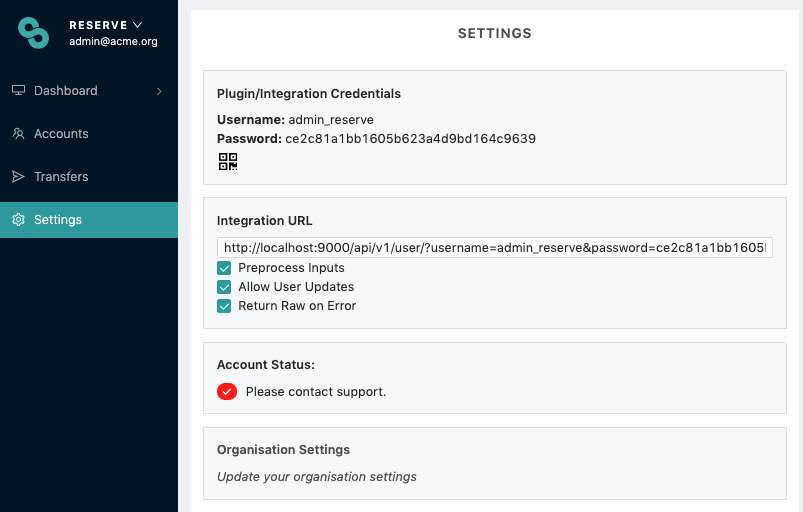This screenshot has width=803, height=512.
Task: Show the credentials QR code icon
Action: 227,161
